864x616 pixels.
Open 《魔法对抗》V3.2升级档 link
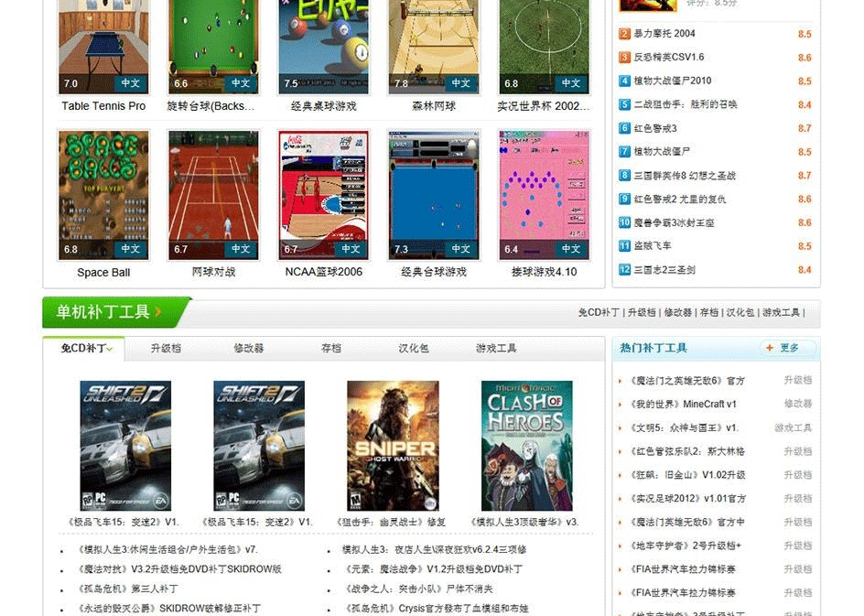click(x=178, y=569)
